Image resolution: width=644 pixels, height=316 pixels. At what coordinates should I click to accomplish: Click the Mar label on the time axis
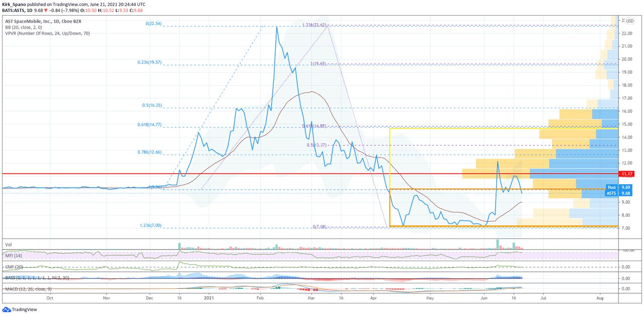[311, 298]
